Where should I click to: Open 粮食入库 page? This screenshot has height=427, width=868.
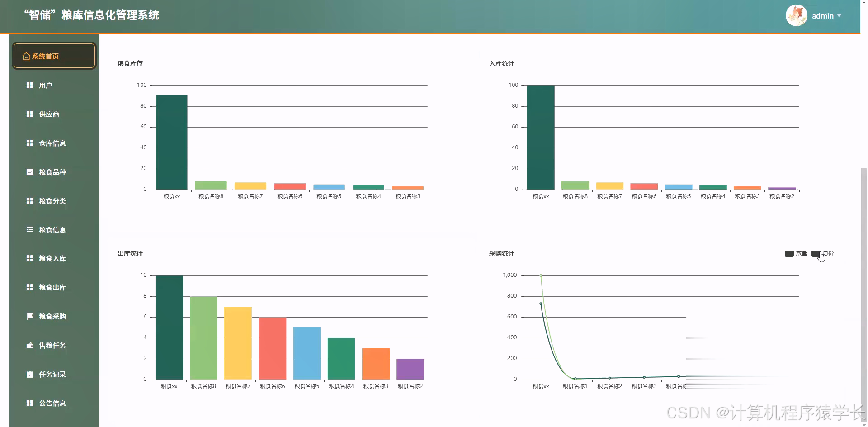(54, 258)
